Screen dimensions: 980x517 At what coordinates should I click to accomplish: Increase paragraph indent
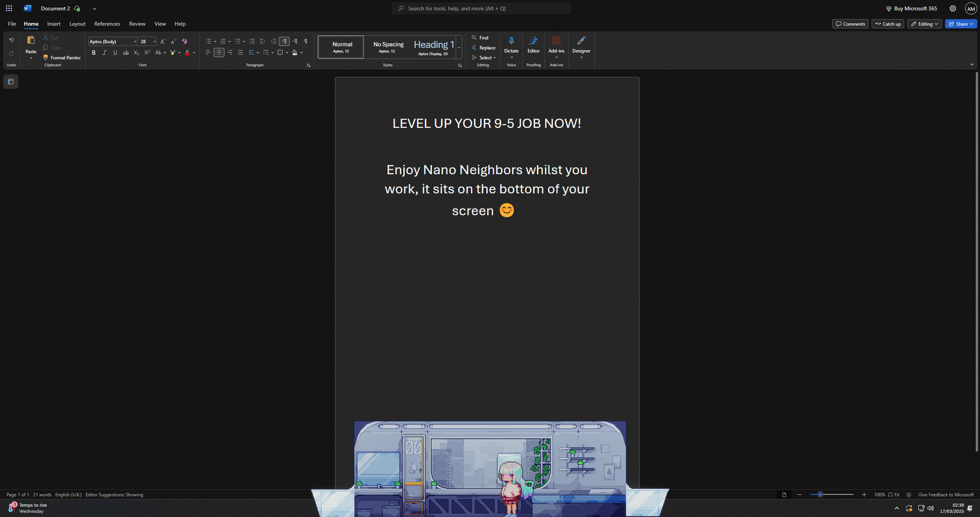pyautogui.click(x=273, y=41)
